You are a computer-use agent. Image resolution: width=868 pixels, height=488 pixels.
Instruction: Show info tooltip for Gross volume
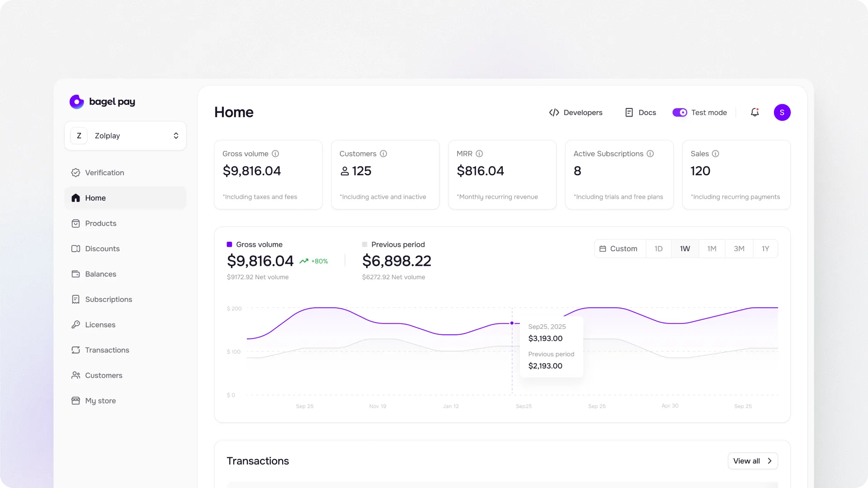[275, 154]
